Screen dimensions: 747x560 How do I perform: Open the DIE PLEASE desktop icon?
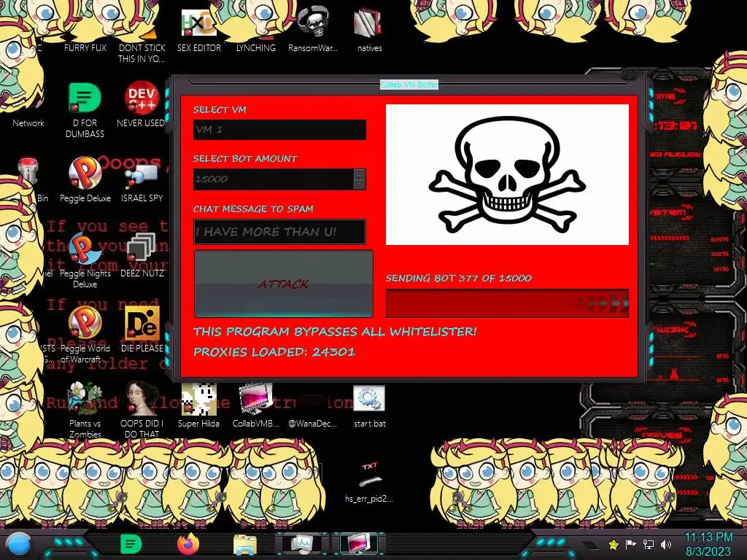point(142,323)
